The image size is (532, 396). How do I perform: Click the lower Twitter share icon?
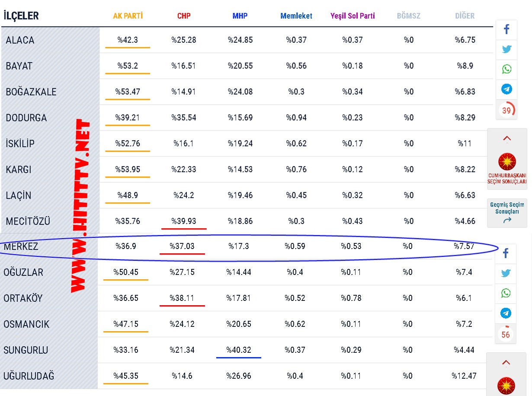[x=506, y=273]
